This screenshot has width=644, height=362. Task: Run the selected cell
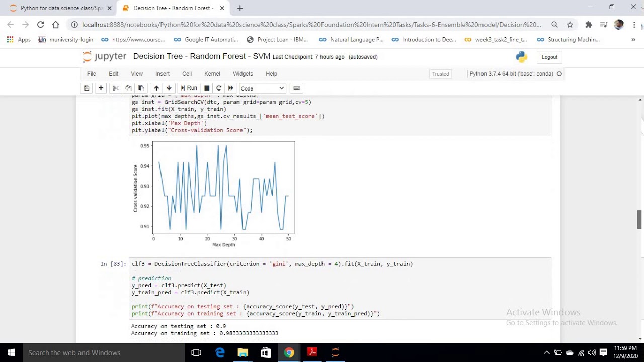(189, 88)
